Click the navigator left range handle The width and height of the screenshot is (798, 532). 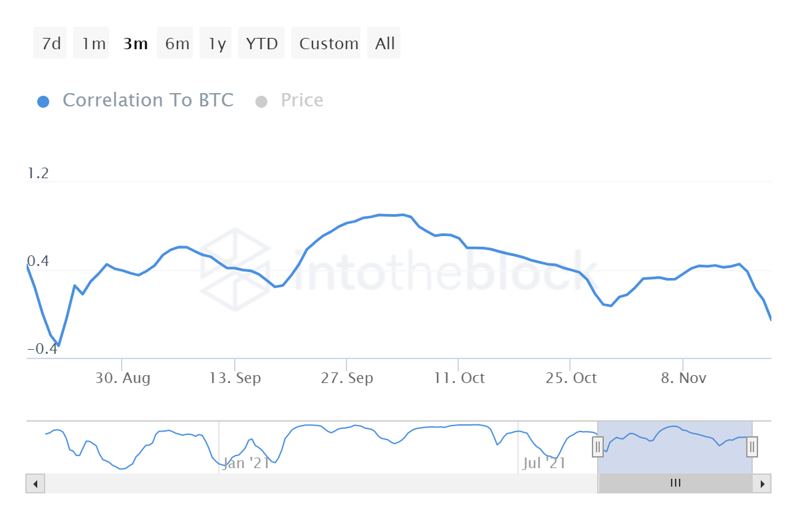click(x=598, y=447)
